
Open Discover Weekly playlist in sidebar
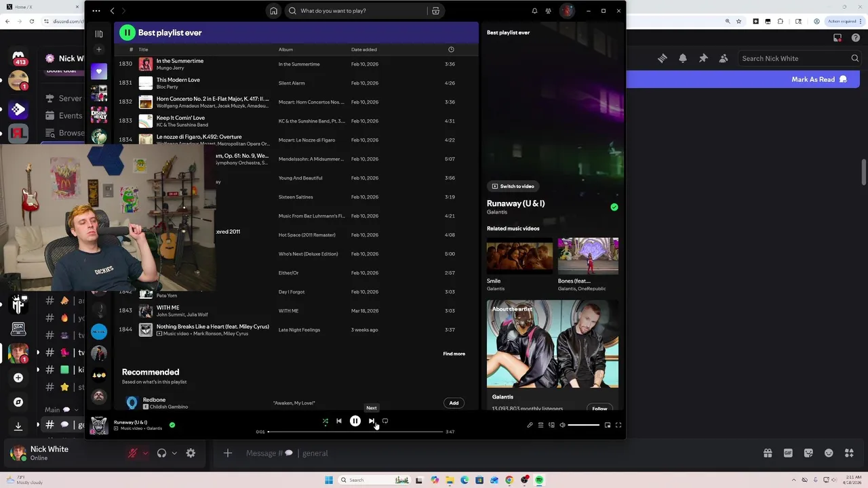tap(99, 115)
